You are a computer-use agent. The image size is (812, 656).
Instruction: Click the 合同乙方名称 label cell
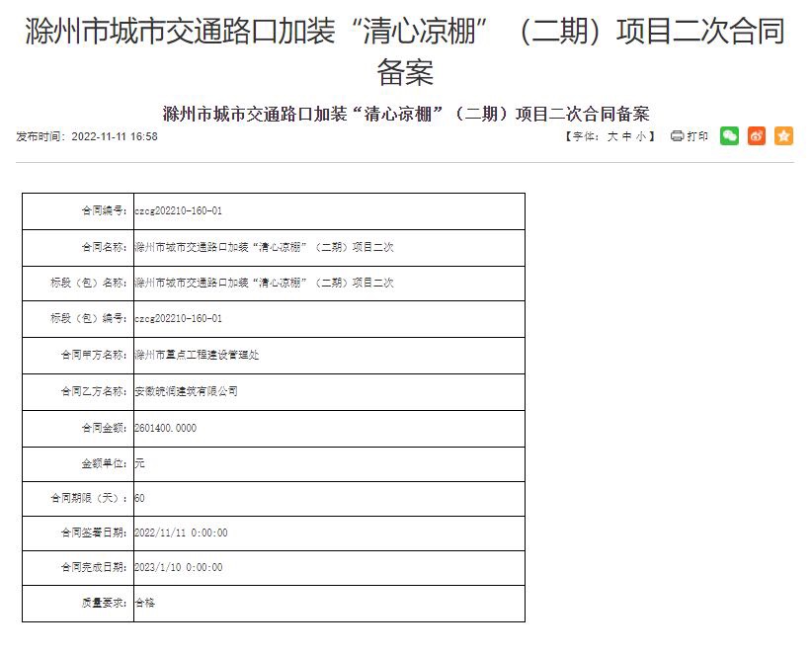(78, 392)
